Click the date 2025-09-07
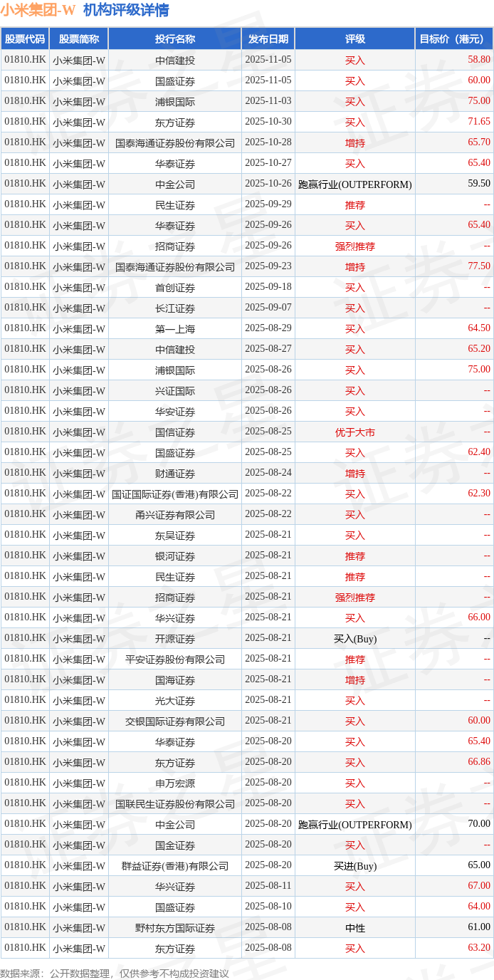 (268, 308)
